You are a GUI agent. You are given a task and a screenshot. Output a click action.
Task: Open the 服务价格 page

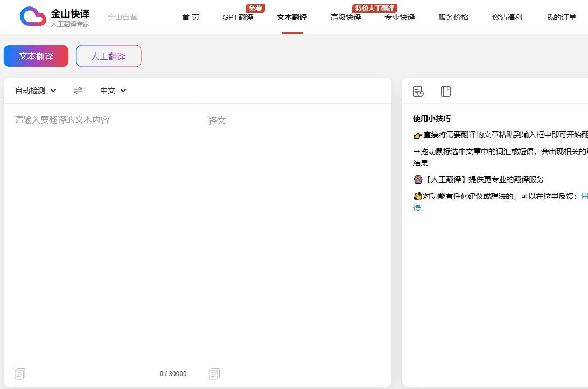(453, 17)
